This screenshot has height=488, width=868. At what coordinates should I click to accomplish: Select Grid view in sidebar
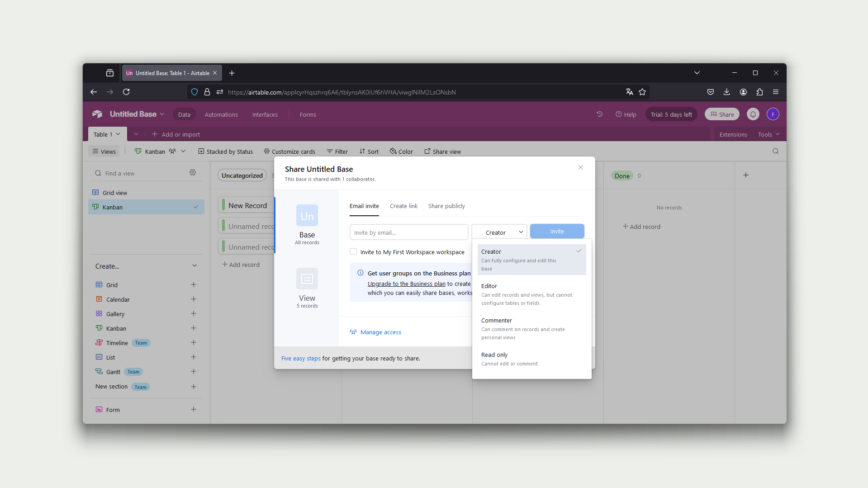pyautogui.click(x=146, y=193)
